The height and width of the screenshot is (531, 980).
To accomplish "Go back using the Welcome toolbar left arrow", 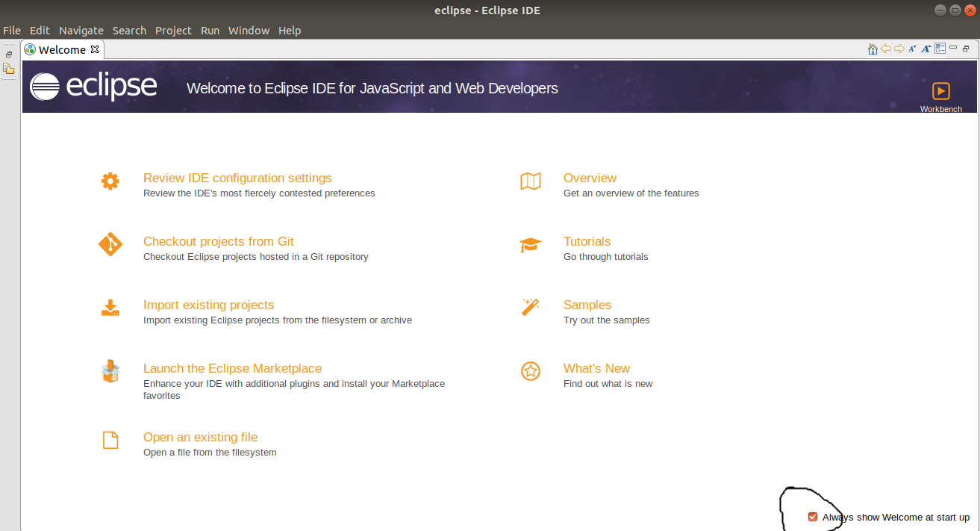I will [886, 49].
